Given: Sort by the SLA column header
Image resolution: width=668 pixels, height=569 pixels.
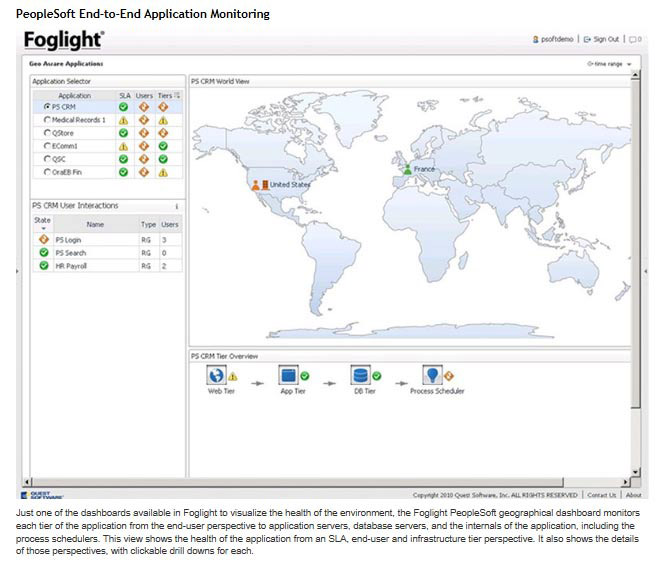Looking at the screenshot, I should click(125, 95).
